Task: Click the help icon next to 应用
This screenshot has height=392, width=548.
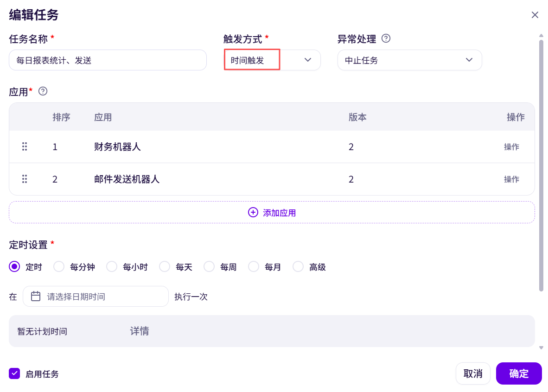Action: pyautogui.click(x=43, y=91)
